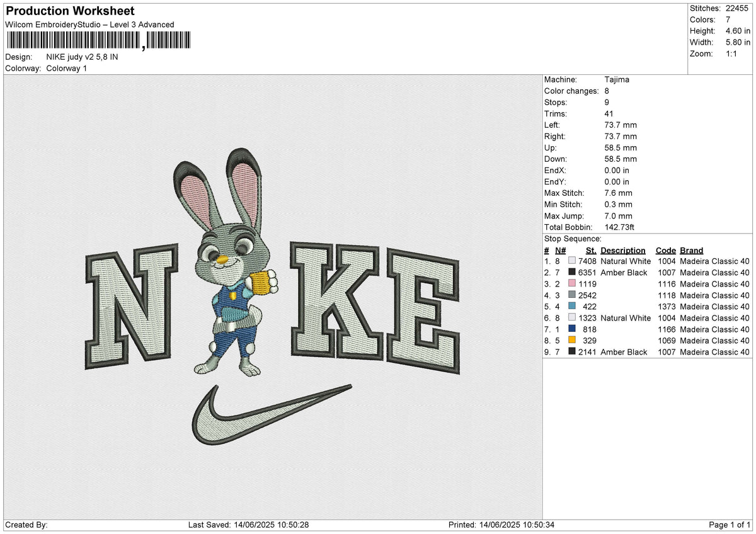This screenshot has width=756, height=534.
Task: Click the Wilcom EmbroideryStudio Level 3 Advanced subtitle
Action: 89,25
